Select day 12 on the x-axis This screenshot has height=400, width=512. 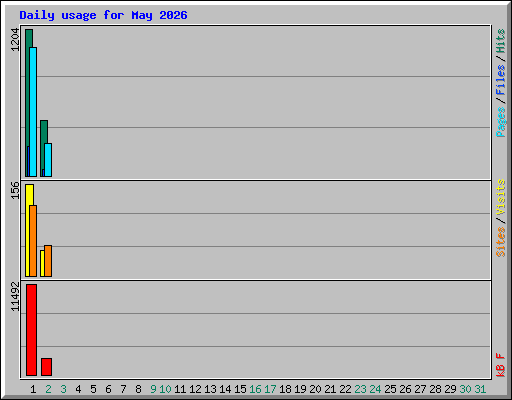click(195, 389)
